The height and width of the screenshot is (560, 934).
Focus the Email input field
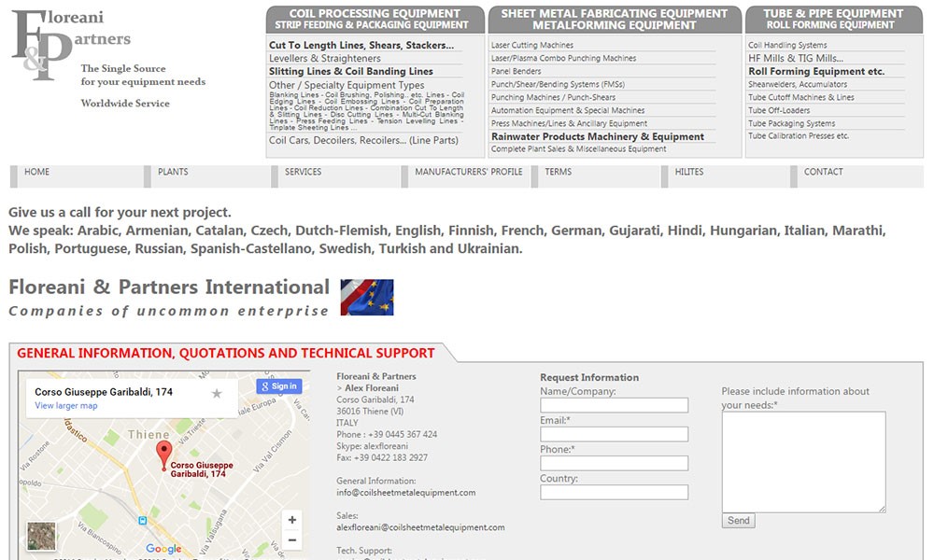pos(615,434)
